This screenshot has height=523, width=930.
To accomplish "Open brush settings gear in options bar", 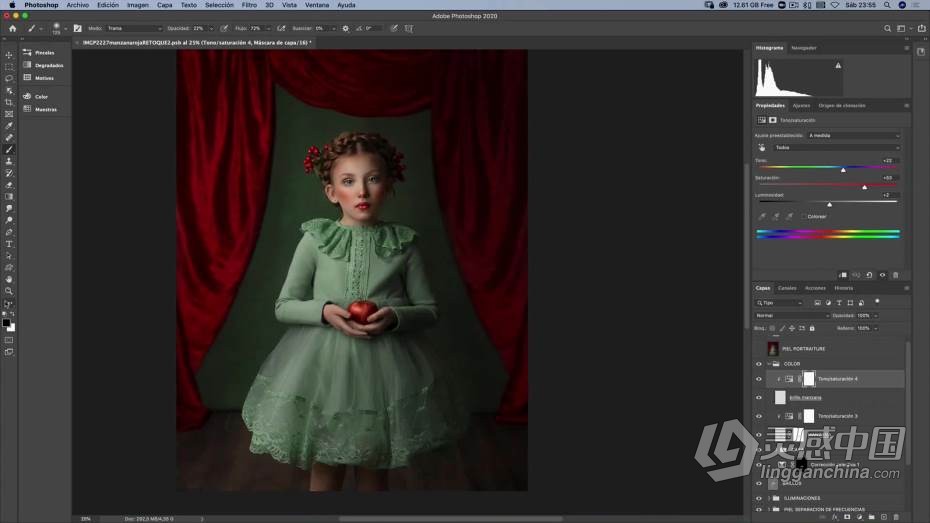I will 346,28.
